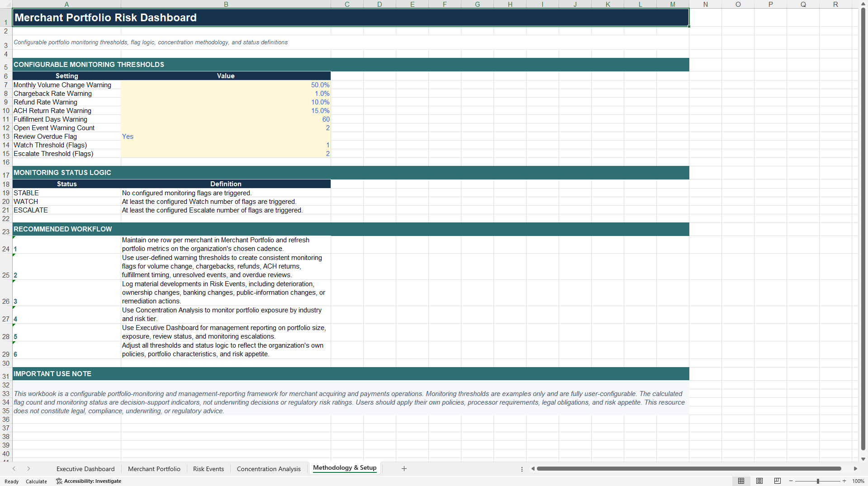
Task: Select the Fulfillment Days Warning value 60
Action: [x=226, y=119]
